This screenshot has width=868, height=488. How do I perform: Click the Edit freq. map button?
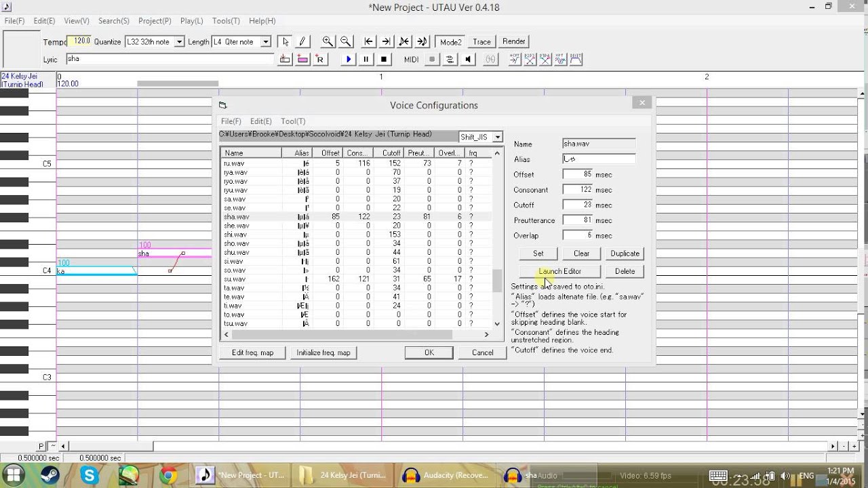pyautogui.click(x=253, y=352)
